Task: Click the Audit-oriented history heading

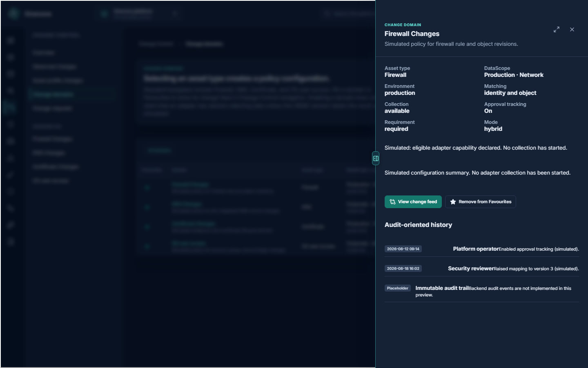Action: click(x=418, y=224)
